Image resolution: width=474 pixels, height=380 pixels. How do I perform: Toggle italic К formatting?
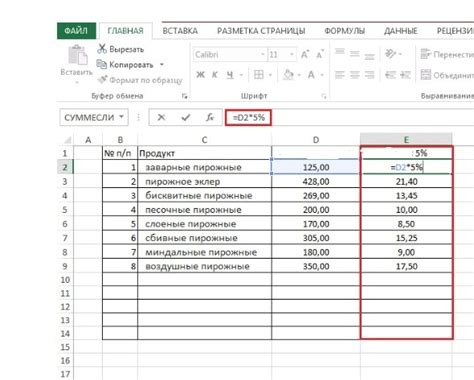pos(215,75)
